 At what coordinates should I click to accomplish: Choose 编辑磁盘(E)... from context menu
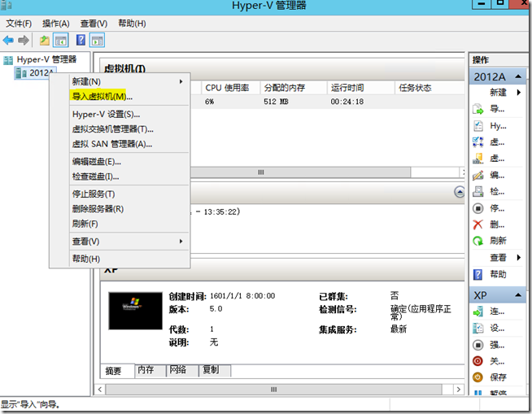(129, 162)
